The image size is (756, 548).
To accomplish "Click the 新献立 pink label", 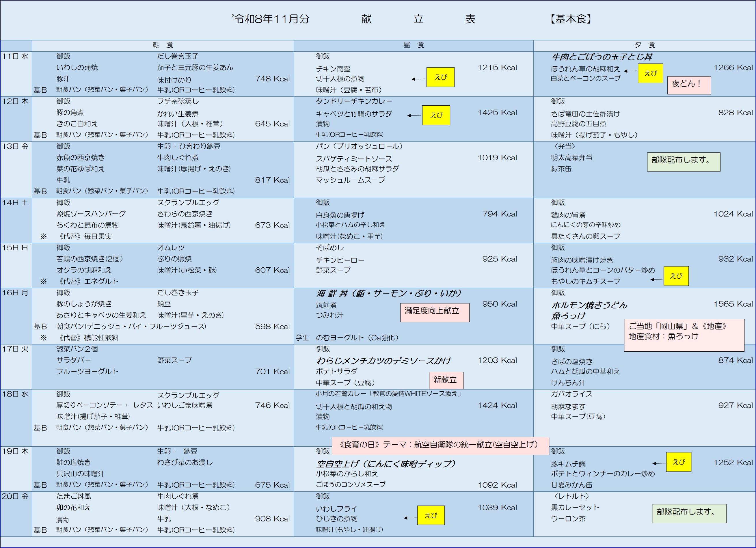I will coord(446,380).
